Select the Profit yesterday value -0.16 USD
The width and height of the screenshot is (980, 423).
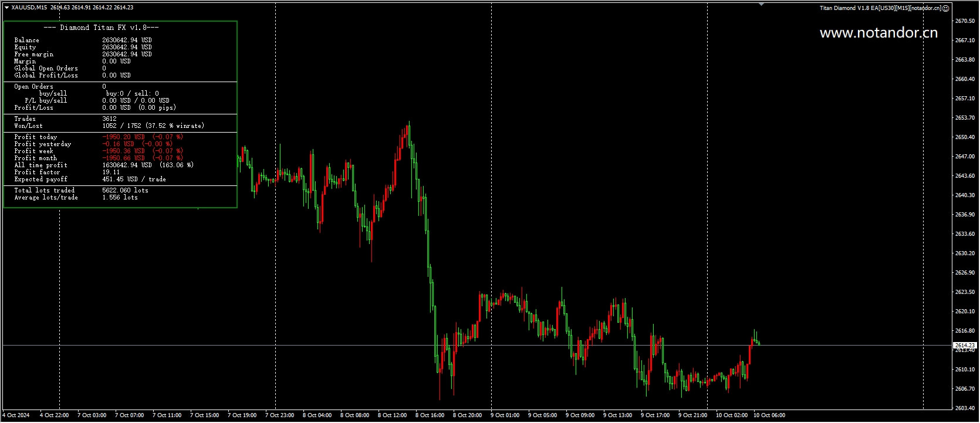click(137, 144)
